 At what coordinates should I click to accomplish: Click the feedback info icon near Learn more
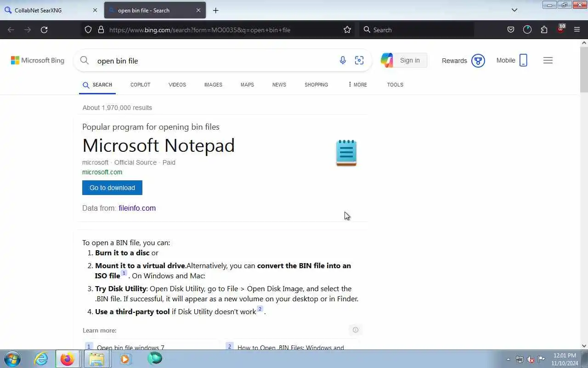tap(355, 330)
